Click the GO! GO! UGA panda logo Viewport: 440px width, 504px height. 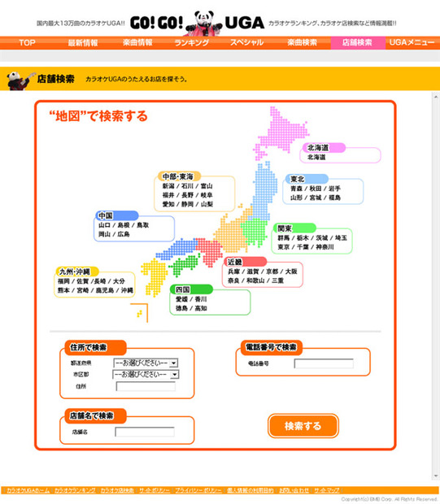pyautogui.click(x=197, y=23)
